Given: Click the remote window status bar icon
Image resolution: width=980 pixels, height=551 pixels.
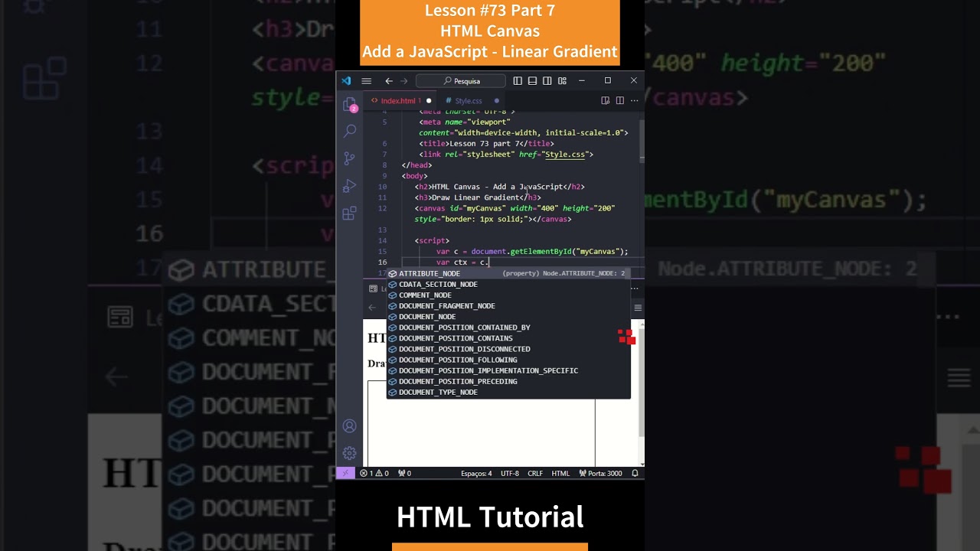Looking at the screenshot, I should 345,473.
